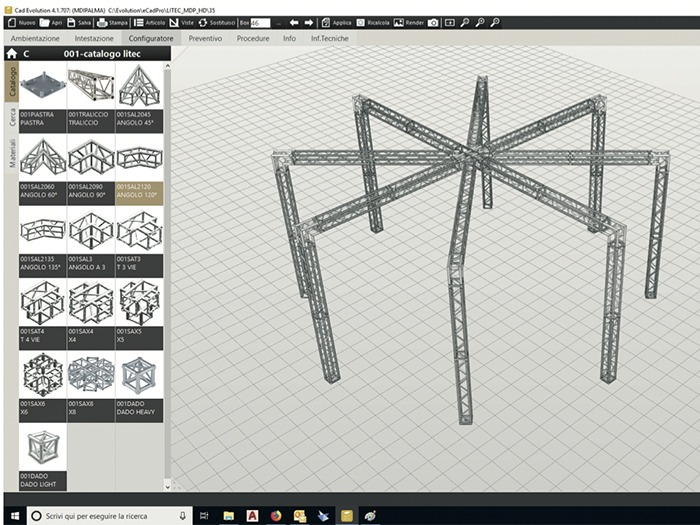The height and width of the screenshot is (525, 700).
Task: Choose the 001DADO DADO LIGHT item
Action: click(x=42, y=459)
